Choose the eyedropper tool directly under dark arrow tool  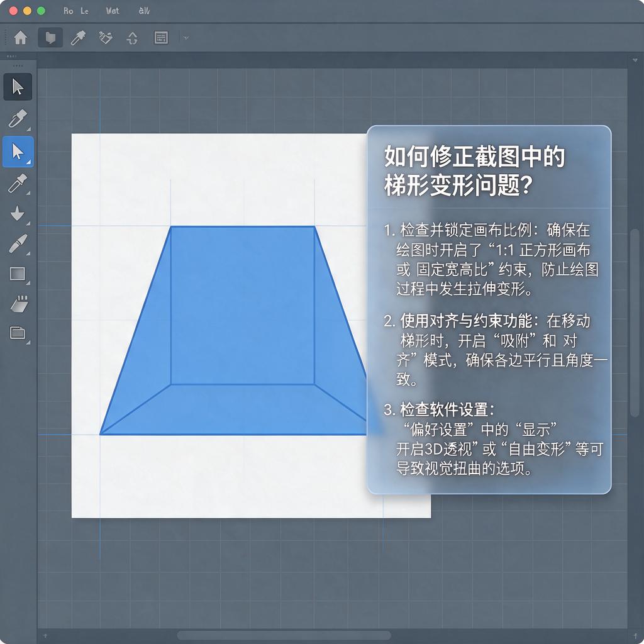pos(18,118)
